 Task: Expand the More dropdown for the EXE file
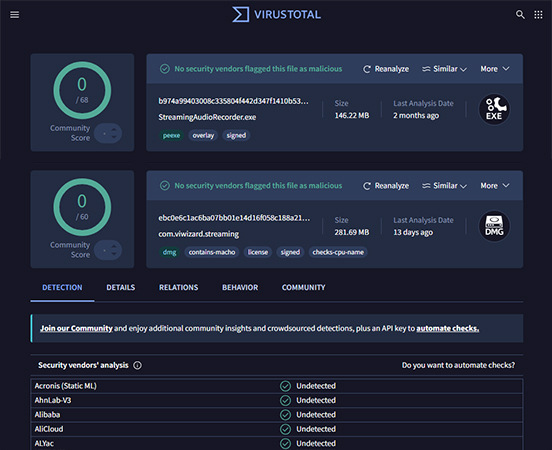(x=495, y=69)
